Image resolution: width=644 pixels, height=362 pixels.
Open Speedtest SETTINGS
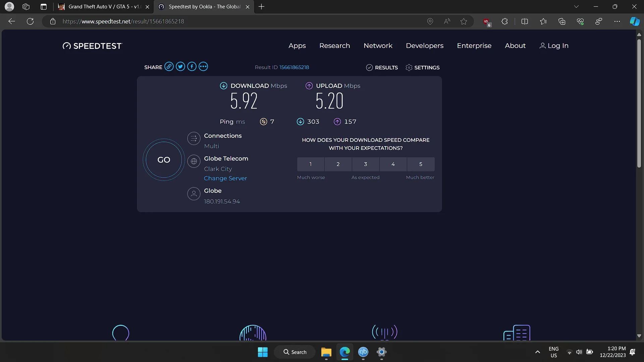(x=423, y=68)
